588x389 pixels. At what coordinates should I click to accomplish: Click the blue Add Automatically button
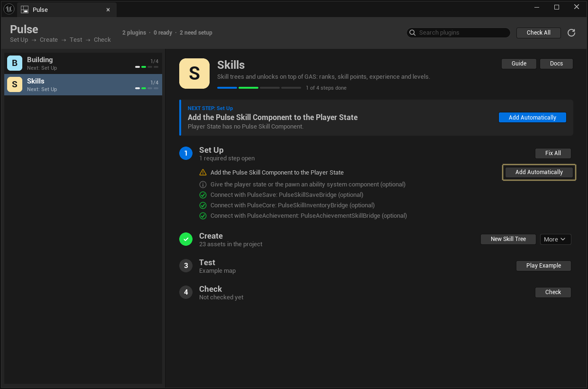click(532, 118)
